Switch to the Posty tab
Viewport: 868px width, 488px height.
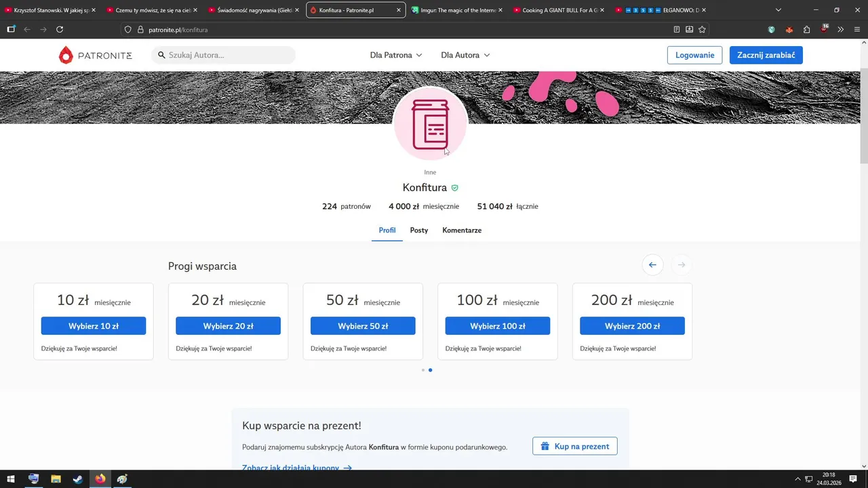[419, 230]
